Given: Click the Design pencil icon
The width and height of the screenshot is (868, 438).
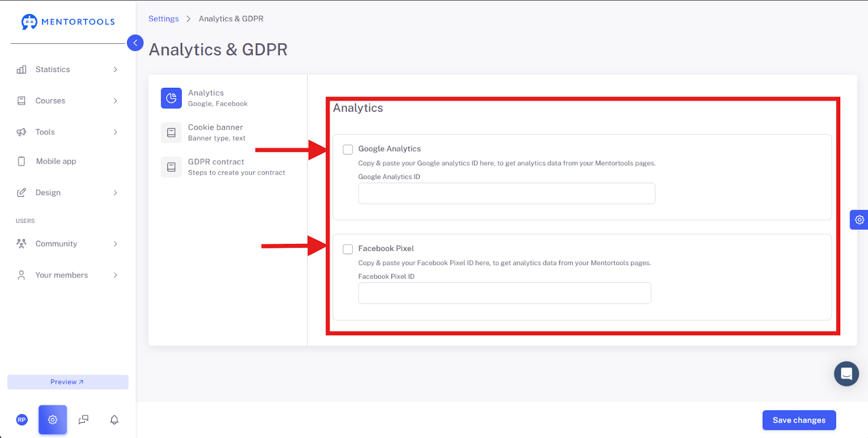Looking at the screenshot, I should point(22,193).
